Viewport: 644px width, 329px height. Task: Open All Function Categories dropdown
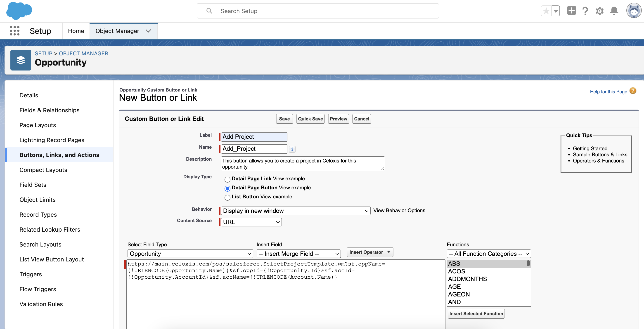pyautogui.click(x=488, y=254)
